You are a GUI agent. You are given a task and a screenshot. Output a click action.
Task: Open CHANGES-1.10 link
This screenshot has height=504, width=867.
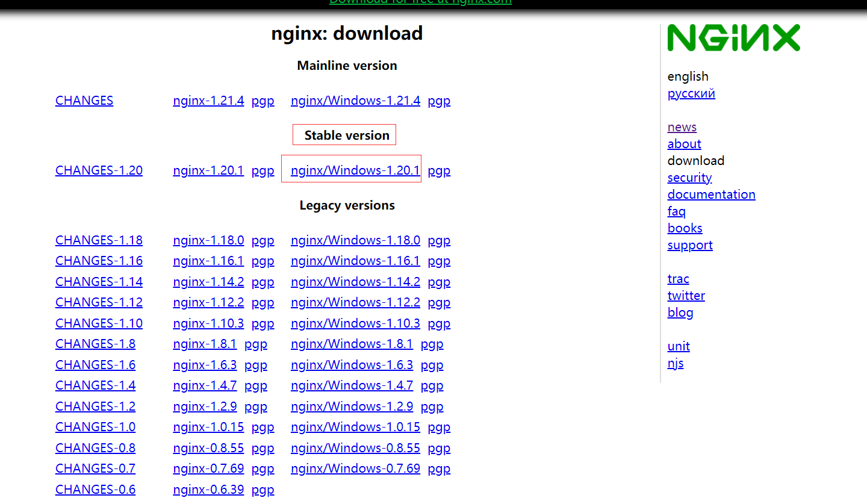(x=99, y=323)
